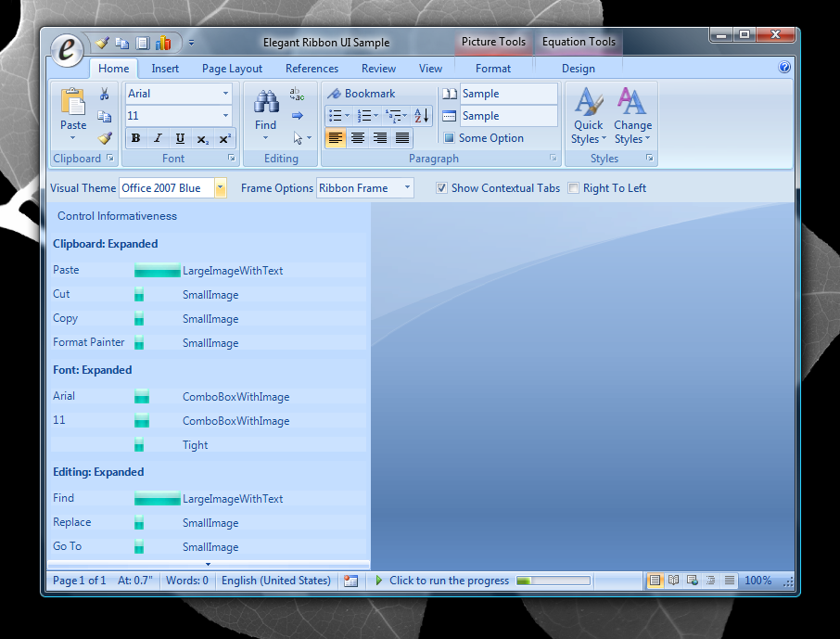The image size is (840, 639).
Task: Open the round application 'e' button
Action: click(67, 49)
